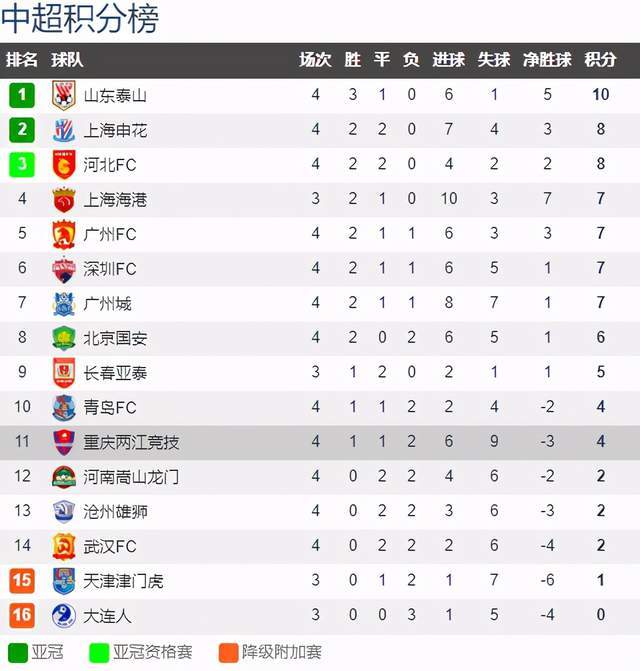Click the orange 降级附加赛 legend swatch
640x671 pixels.
click(x=228, y=653)
